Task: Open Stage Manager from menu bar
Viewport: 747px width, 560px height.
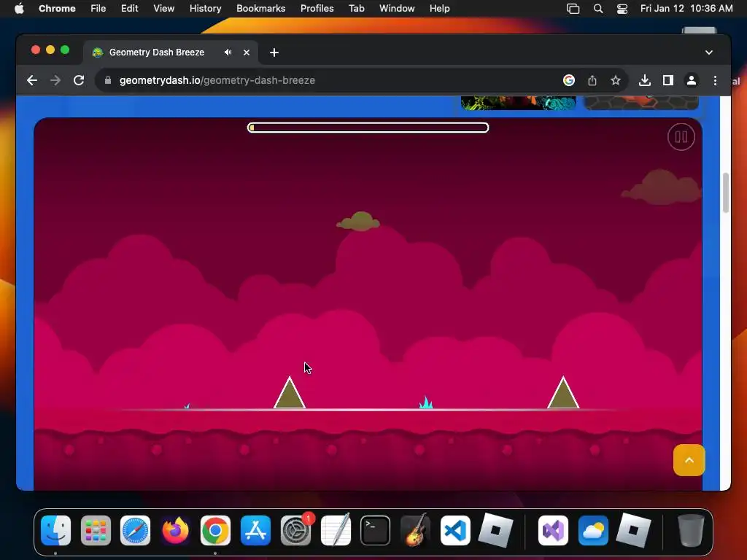Action: pyautogui.click(x=573, y=9)
